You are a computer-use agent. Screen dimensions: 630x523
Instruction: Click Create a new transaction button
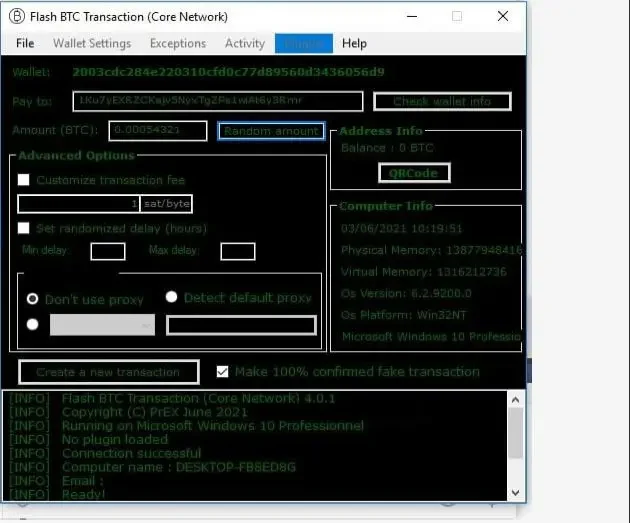pos(108,372)
